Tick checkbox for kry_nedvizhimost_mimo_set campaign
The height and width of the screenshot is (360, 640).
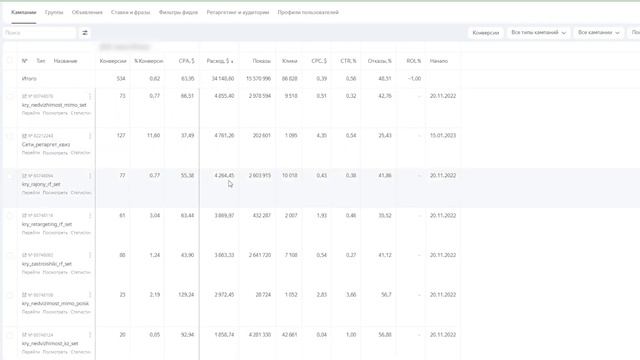point(10,96)
